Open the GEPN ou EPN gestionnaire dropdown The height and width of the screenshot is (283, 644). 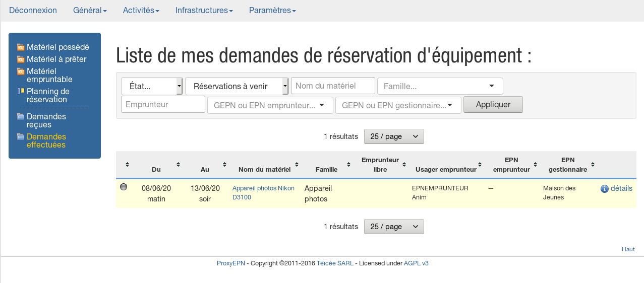398,105
